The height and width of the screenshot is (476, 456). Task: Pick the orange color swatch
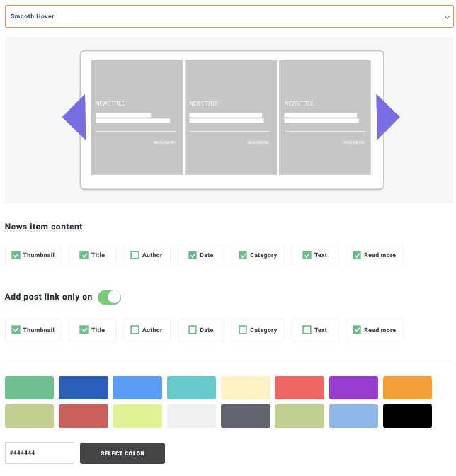click(407, 388)
